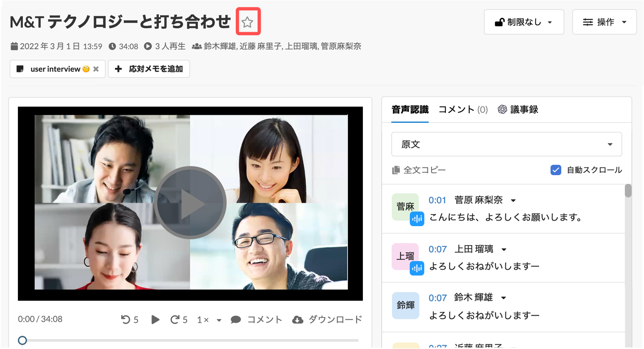Switch to the 議事録 tab
The width and height of the screenshot is (644, 349).
[x=518, y=110]
